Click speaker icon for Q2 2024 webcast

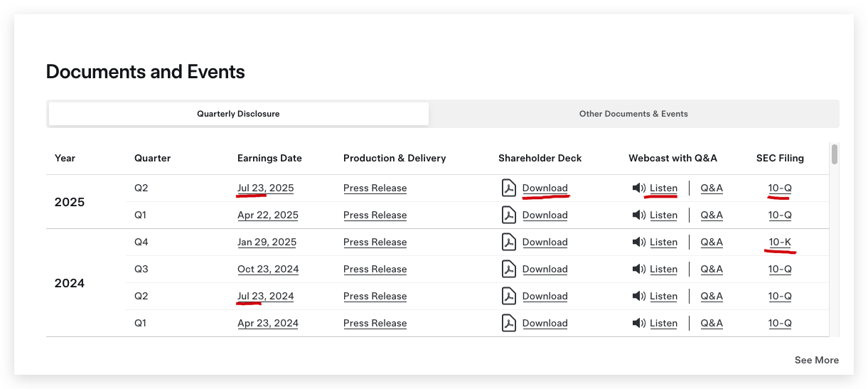pos(638,297)
